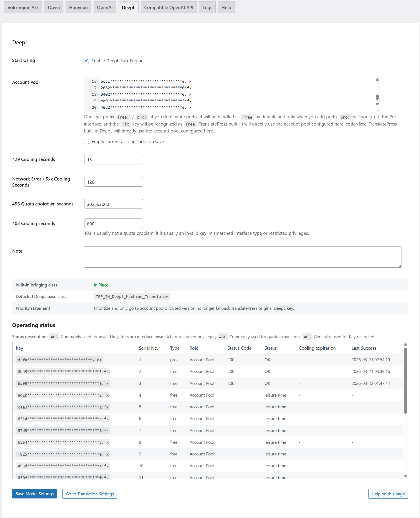Click the Account Pool scrollbar down arrow
The height and width of the screenshot is (518, 420).
[x=377, y=104]
